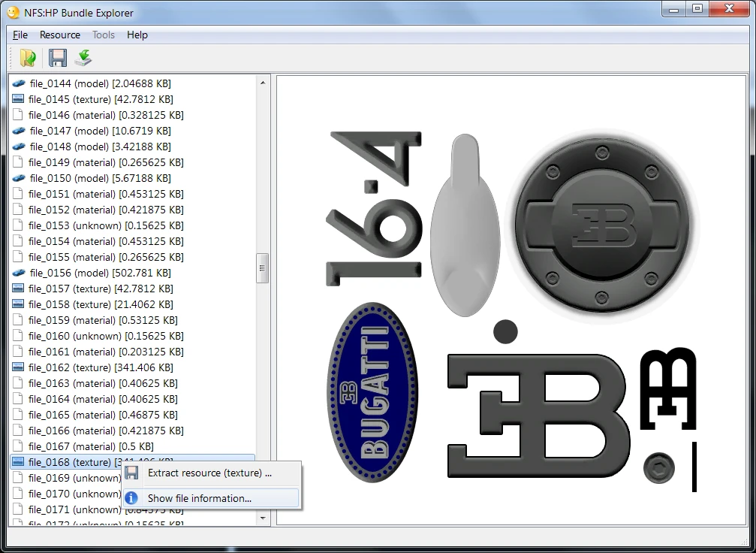Select file_0155 (material) [0.265625 KB]
The height and width of the screenshot is (553, 756).
pos(106,257)
